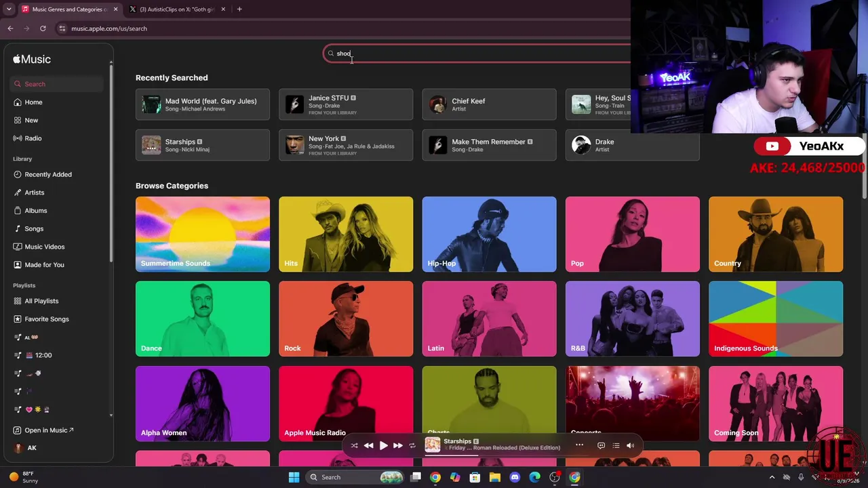Click the Apple Music logo

tap(32, 59)
